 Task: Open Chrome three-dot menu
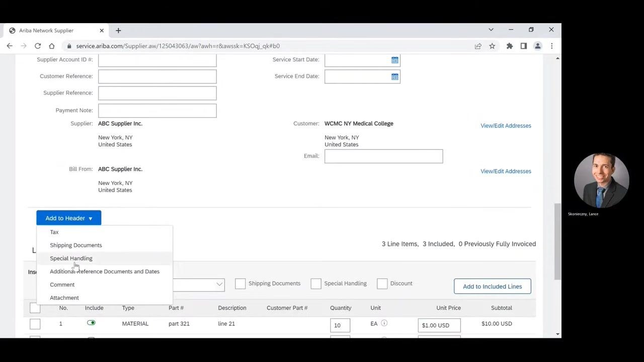click(552, 46)
